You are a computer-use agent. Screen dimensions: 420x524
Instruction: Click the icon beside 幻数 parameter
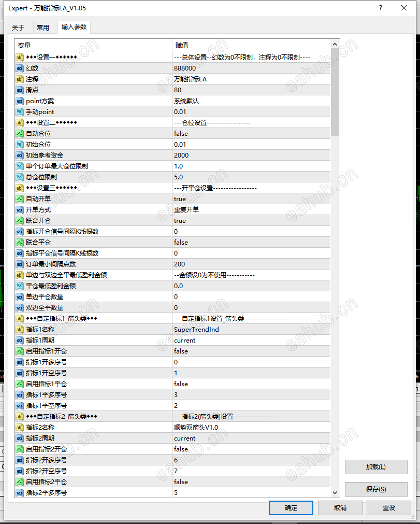pos(19,68)
